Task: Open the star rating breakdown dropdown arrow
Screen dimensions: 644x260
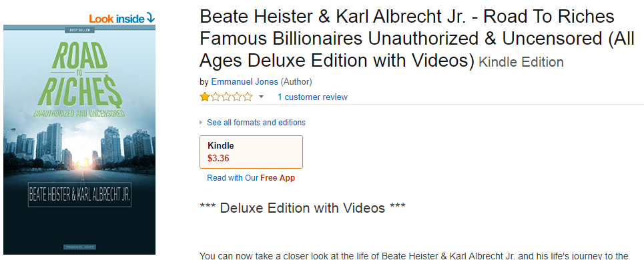Action: pyautogui.click(x=261, y=97)
